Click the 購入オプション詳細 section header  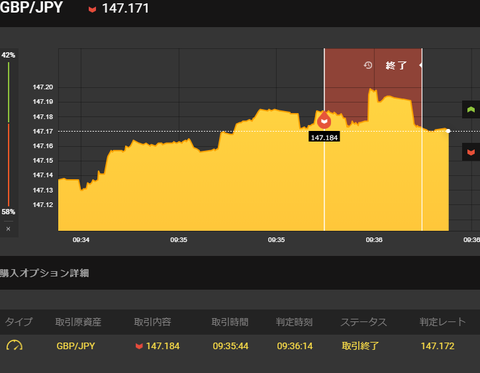(x=45, y=273)
